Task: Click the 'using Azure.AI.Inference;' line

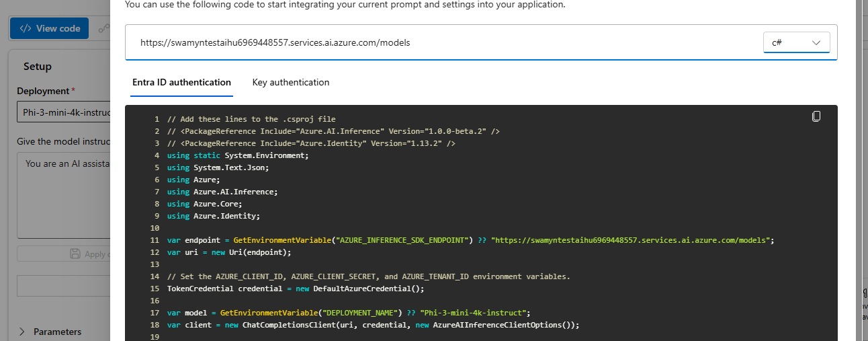Action: (222, 192)
